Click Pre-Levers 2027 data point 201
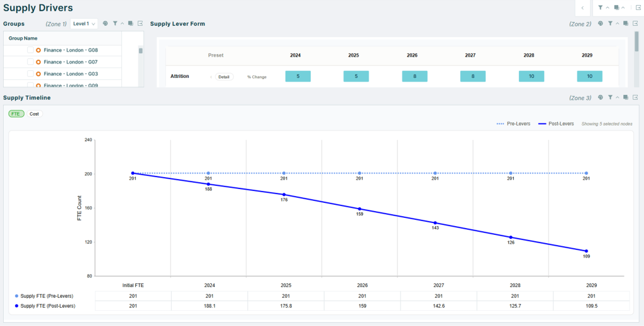 click(435, 173)
